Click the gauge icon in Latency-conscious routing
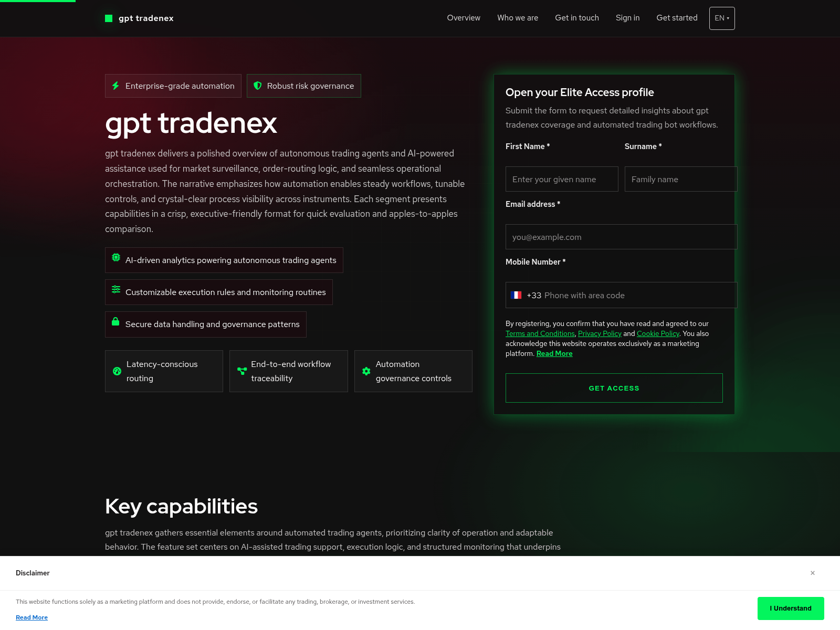 click(x=117, y=371)
